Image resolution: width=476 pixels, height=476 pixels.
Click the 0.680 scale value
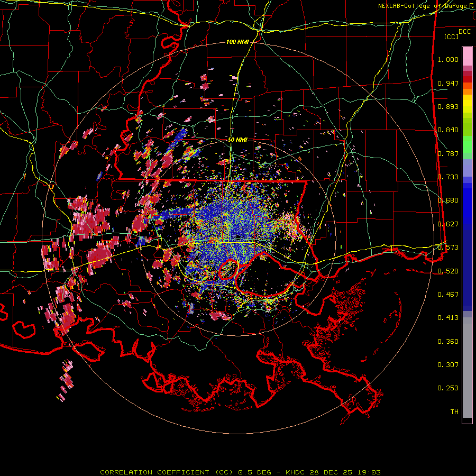pos(448,200)
